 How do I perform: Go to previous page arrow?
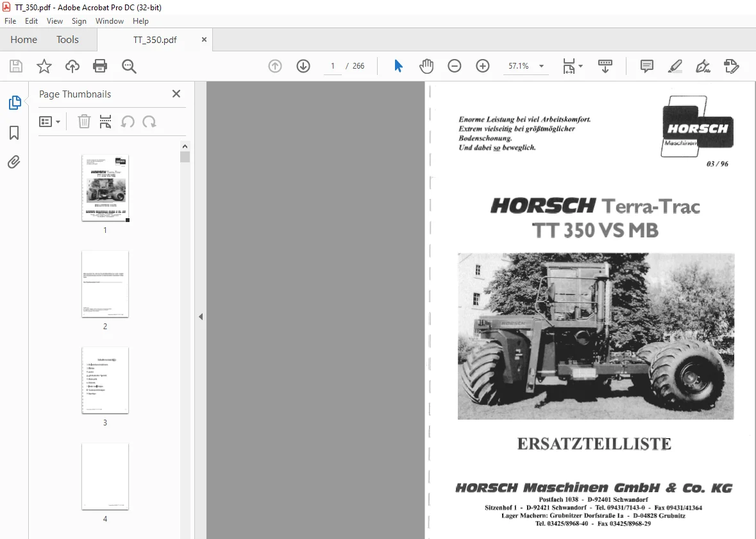[x=275, y=66]
